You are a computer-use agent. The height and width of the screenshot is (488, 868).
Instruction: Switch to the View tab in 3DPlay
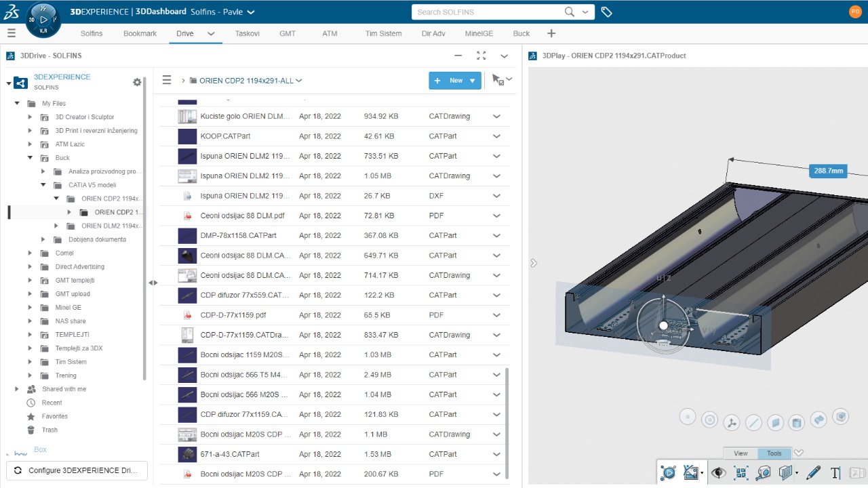click(739, 453)
